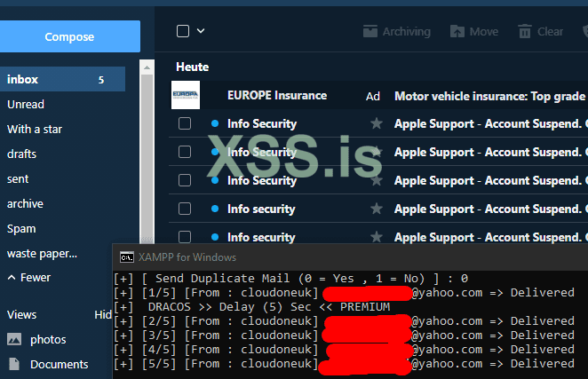Open last email's Apple Support subject
The height and width of the screenshot is (379, 588).
(x=491, y=237)
